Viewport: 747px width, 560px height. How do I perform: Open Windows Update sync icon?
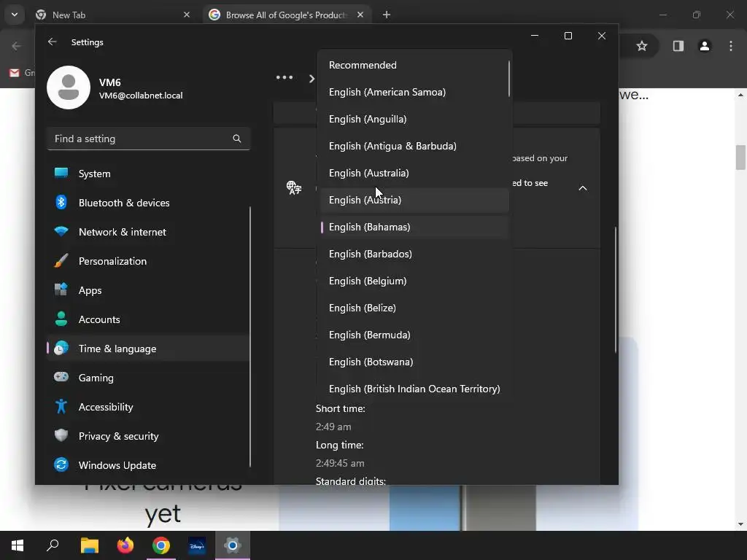click(61, 464)
